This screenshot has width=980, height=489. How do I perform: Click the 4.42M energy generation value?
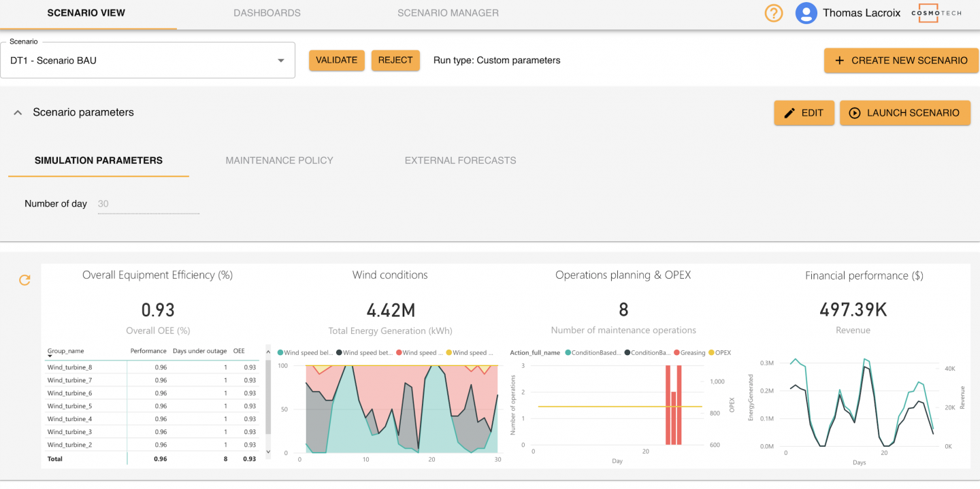[391, 311]
